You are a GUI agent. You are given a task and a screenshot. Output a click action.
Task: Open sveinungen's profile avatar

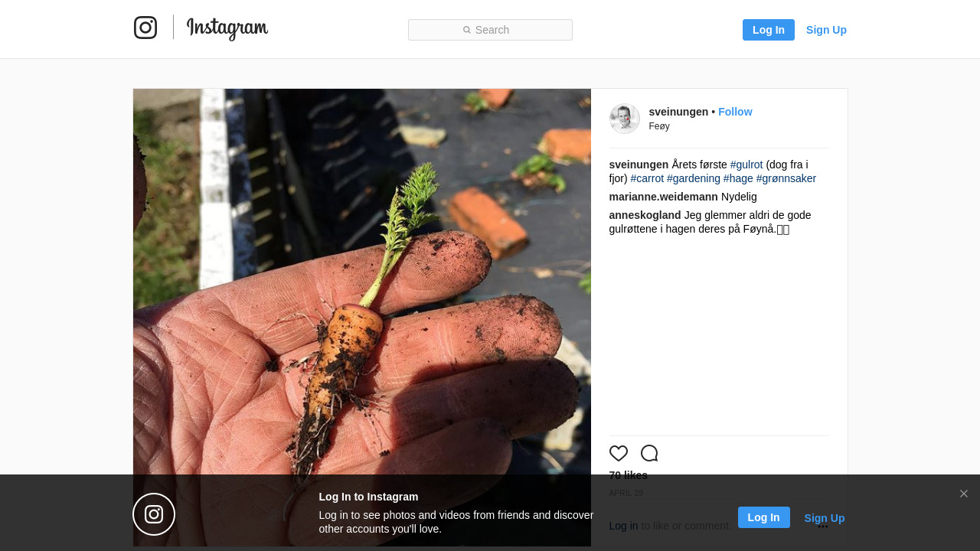pyautogui.click(x=625, y=119)
